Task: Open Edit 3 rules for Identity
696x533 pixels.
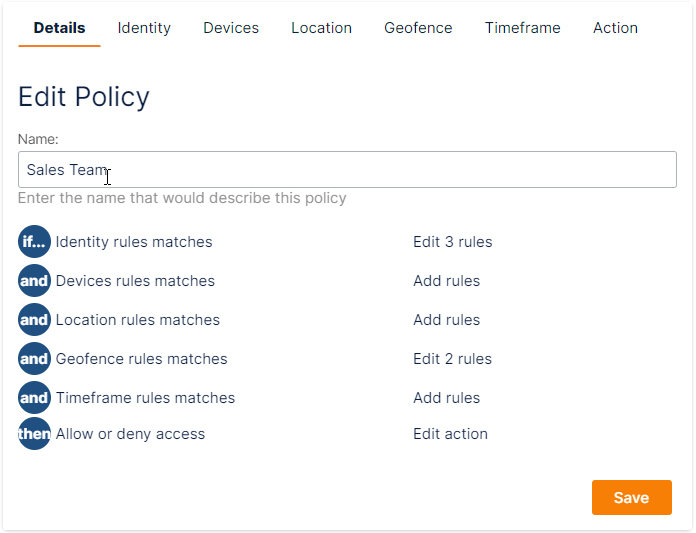Action: coord(453,242)
